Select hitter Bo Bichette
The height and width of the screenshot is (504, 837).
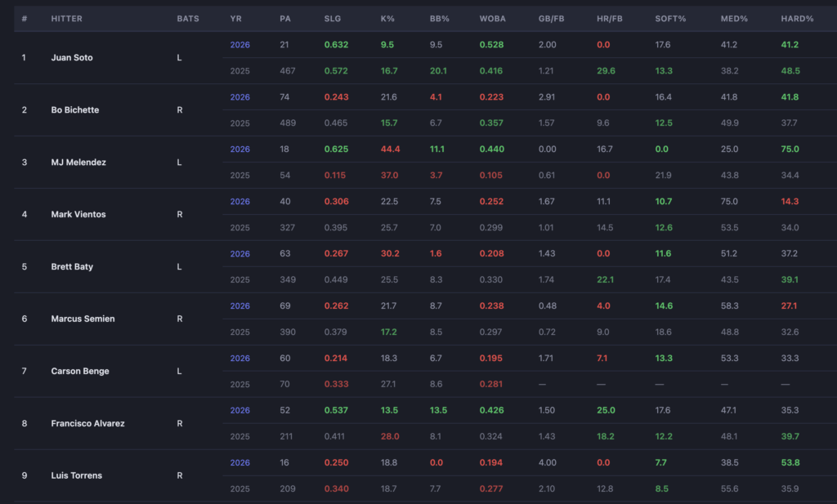tap(75, 109)
